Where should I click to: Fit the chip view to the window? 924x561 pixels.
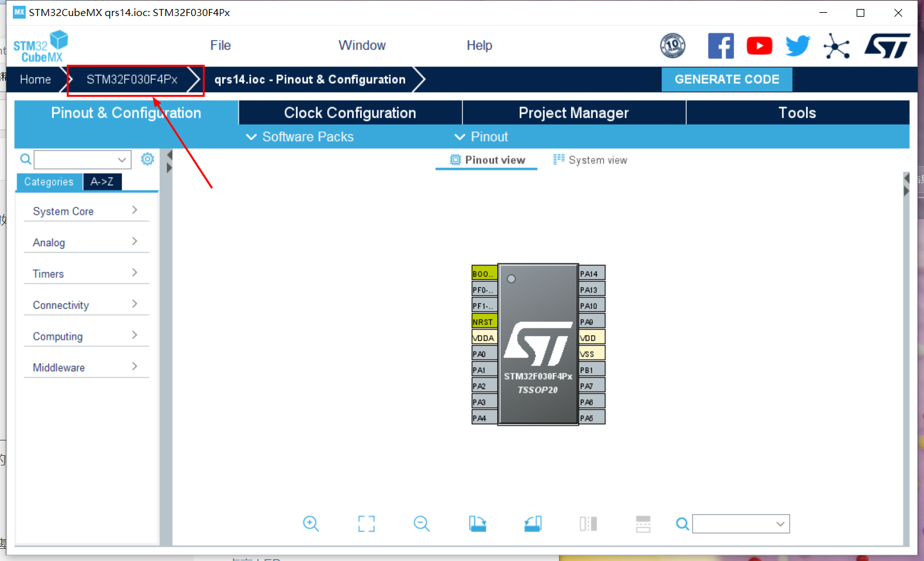pyautogui.click(x=366, y=524)
